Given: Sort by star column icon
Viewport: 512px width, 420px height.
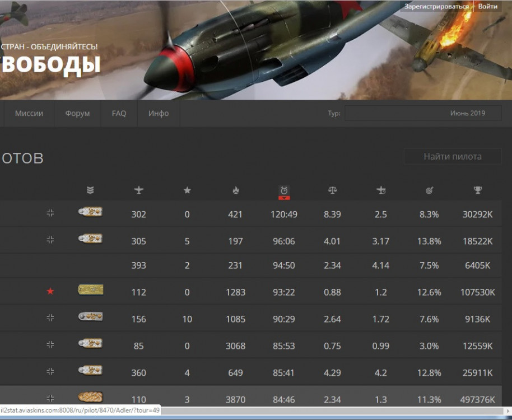Looking at the screenshot, I should coord(187,190).
